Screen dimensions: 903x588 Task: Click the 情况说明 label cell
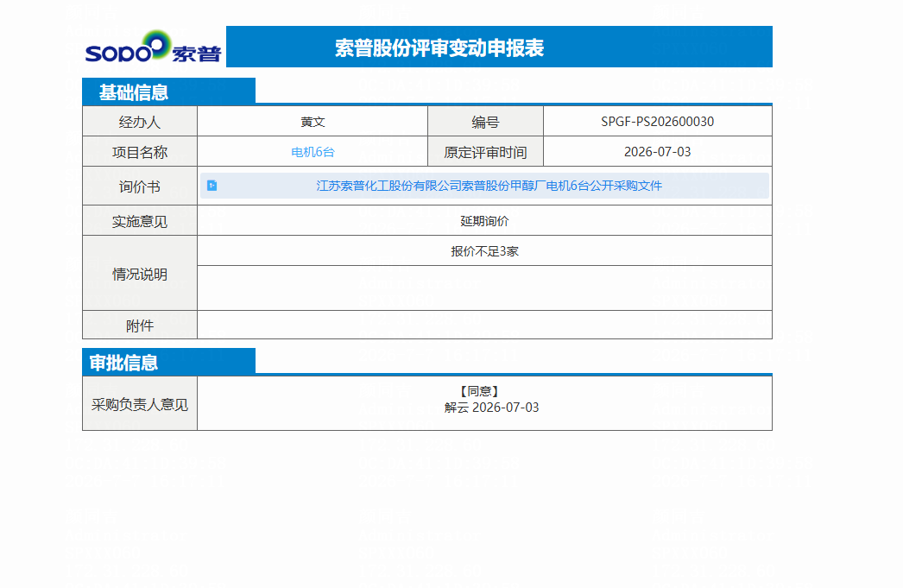click(x=140, y=274)
